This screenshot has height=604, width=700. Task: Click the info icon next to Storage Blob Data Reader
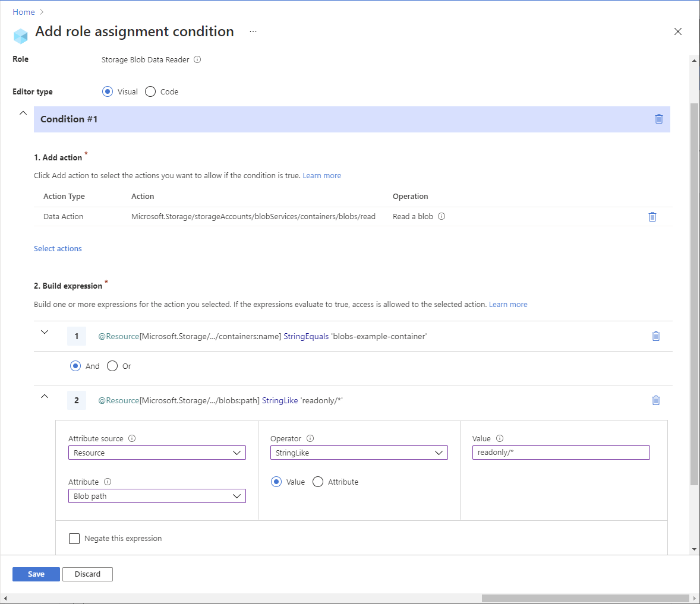(x=197, y=59)
